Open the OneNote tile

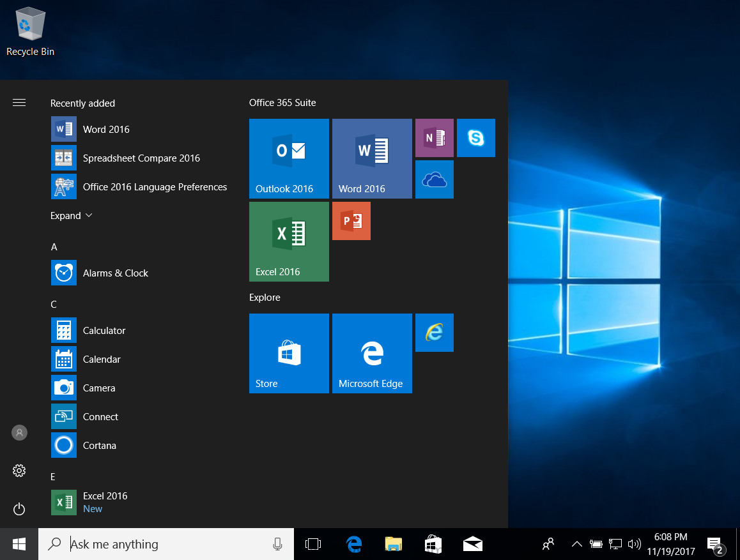tap(434, 138)
